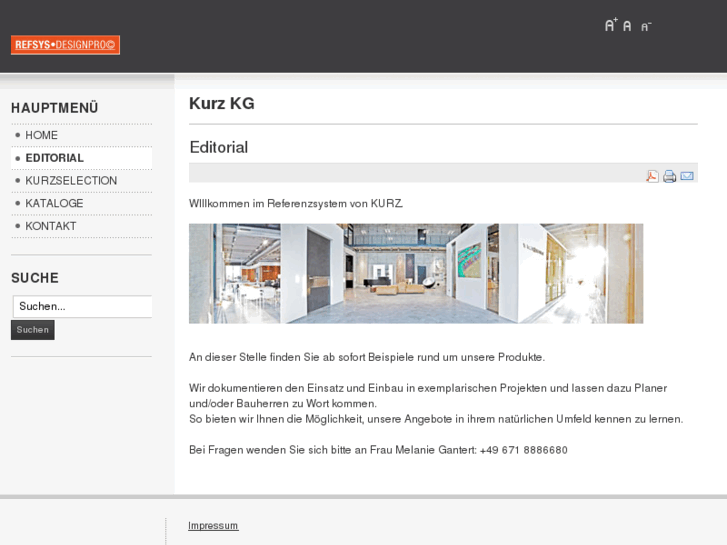Send the article with the email envelope icon
This screenshot has height=545, width=727.
pyautogui.click(x=687, y=176)
